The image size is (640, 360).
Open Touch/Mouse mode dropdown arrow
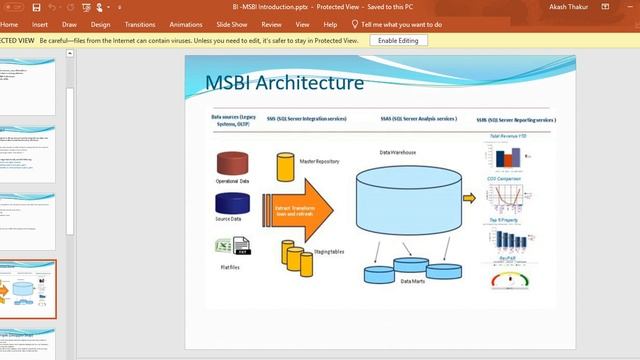click(108, 7)
